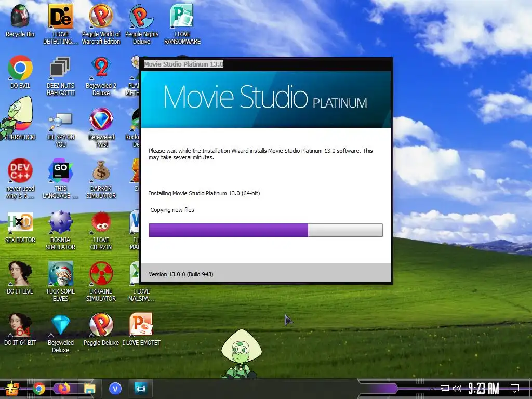Click the blue V icon on the taskbar
The height and width of the screenshot is (399, 532).
point(115,389)
